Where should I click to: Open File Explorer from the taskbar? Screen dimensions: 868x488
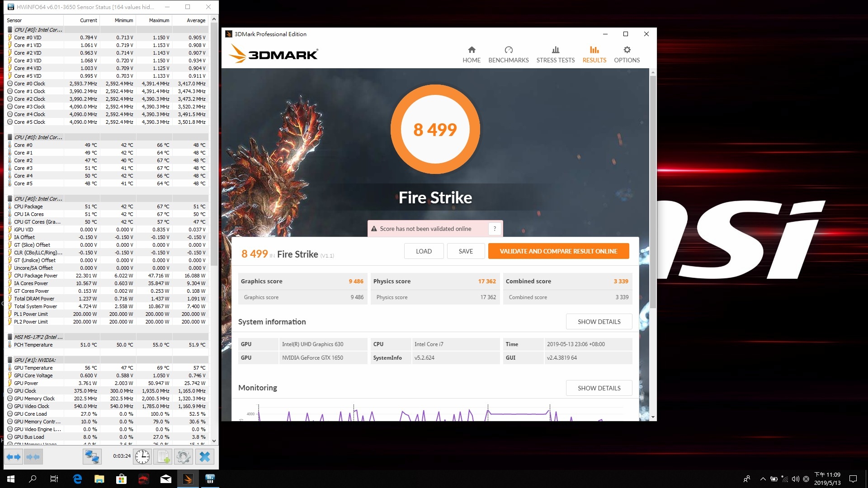[x=99, y=479]
